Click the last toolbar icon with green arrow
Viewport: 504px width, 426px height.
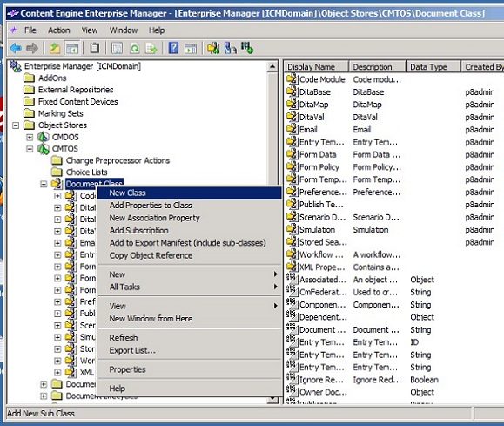(247, 49)
